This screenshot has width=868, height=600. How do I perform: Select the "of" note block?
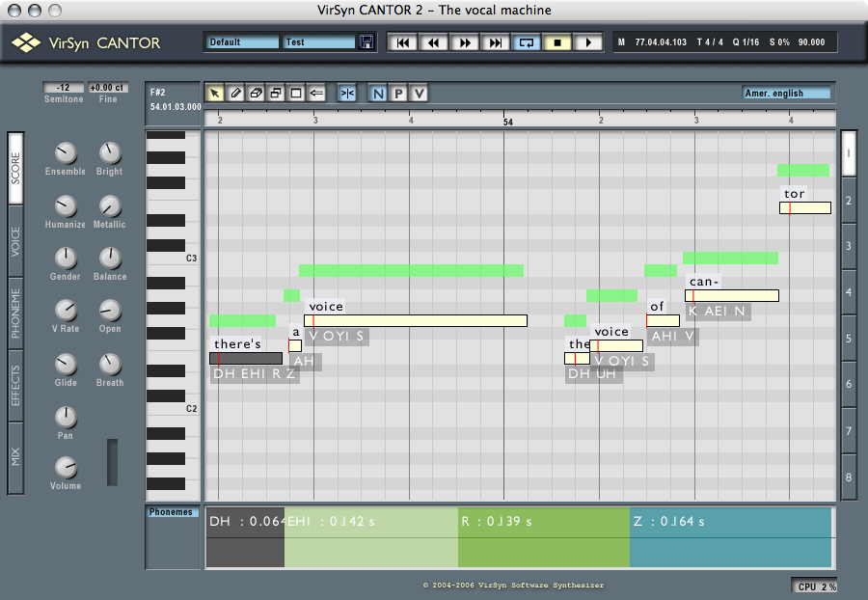(664, 320)
